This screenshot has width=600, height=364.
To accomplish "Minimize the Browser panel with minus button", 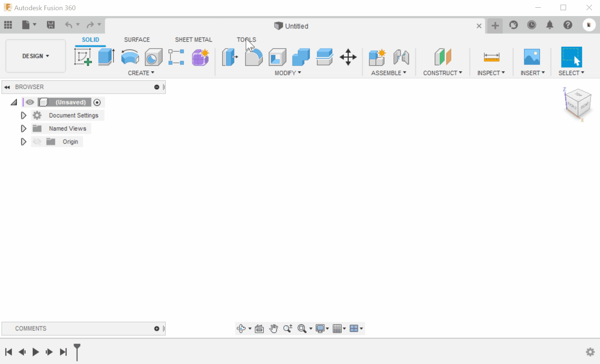I will (x=157, y=87).
